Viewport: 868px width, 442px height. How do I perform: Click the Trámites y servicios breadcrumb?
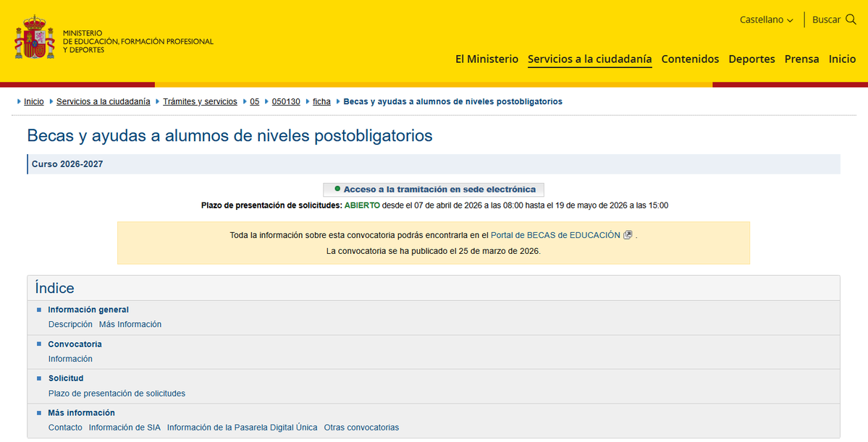tap(200, 102)
